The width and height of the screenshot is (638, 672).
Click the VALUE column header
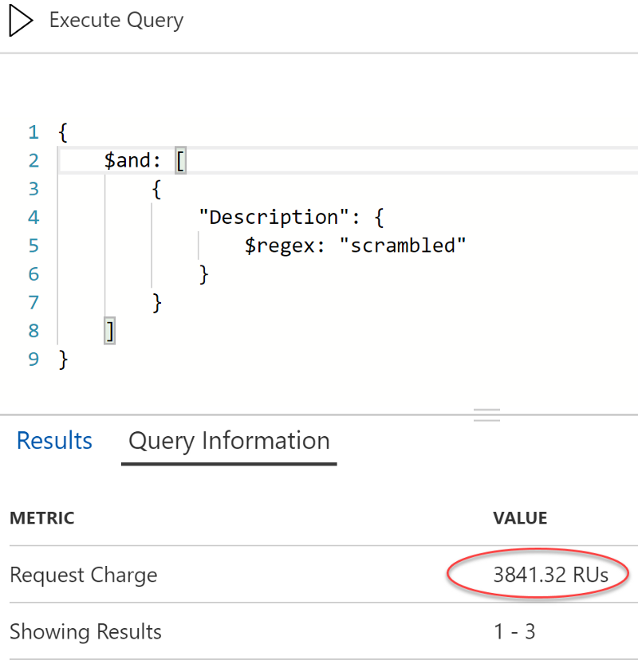tap(520, 517)
